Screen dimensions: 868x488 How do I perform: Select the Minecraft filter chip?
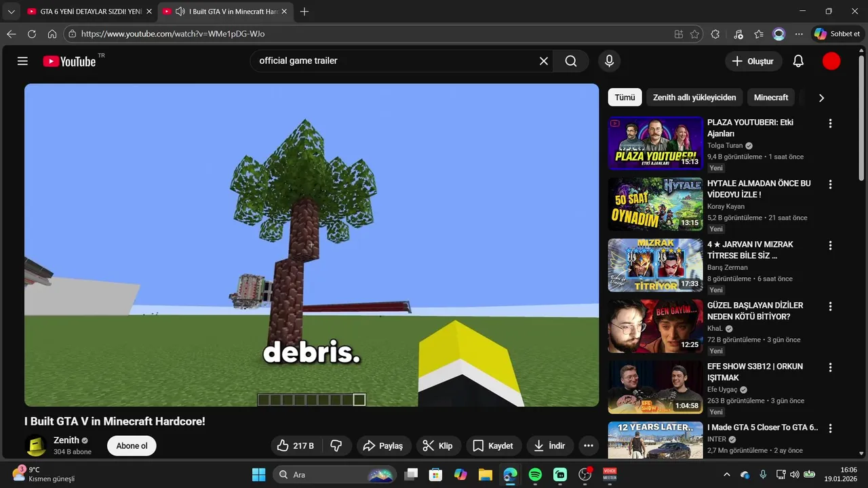click(771, 98)
